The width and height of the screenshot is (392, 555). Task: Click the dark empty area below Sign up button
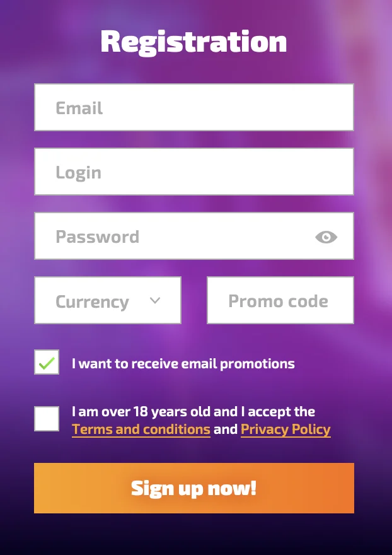coord(194,535)
